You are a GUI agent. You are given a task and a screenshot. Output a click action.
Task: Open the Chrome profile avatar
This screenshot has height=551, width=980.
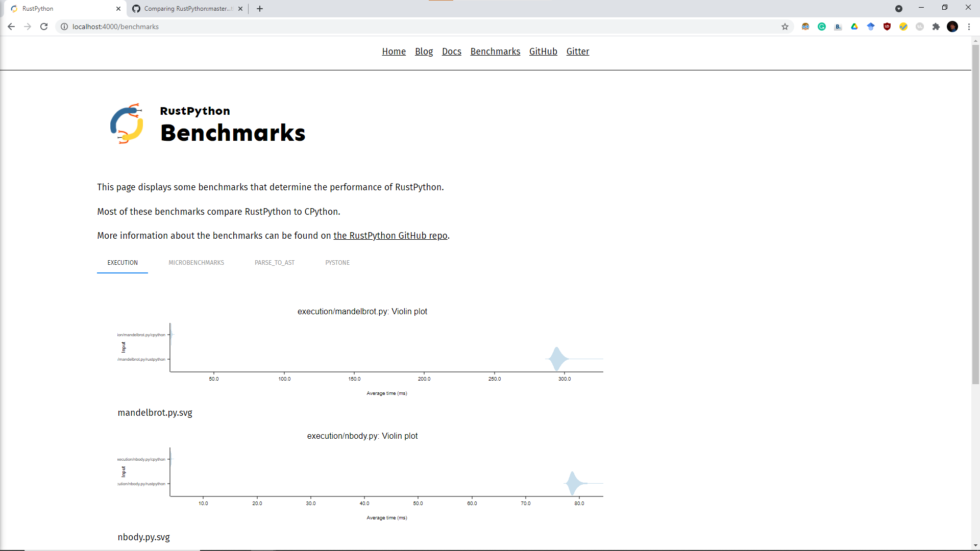pos(952,27)
